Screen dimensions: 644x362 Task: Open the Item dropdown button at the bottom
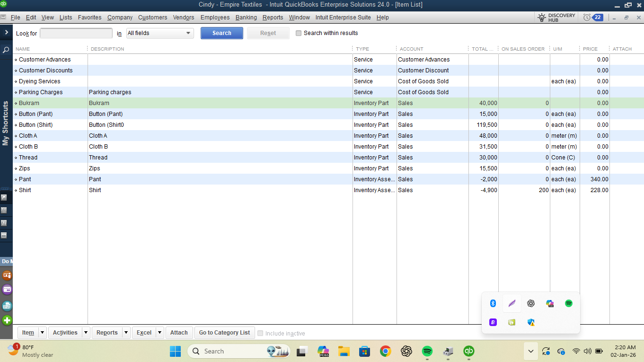coord(32,333)
